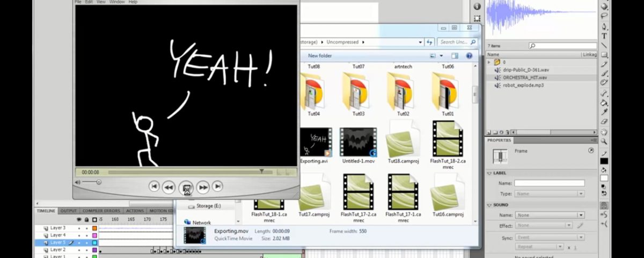Click QuickTime rewind button
The height and width of the screenshot is (258, 644).
169,187
